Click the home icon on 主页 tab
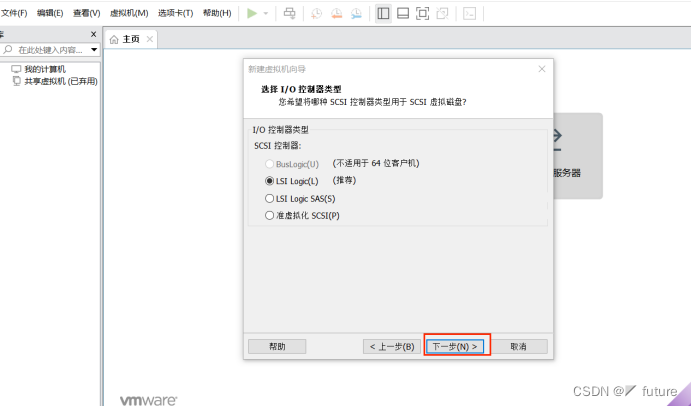Viewport: 692px width, 406px height. (114, 40)
